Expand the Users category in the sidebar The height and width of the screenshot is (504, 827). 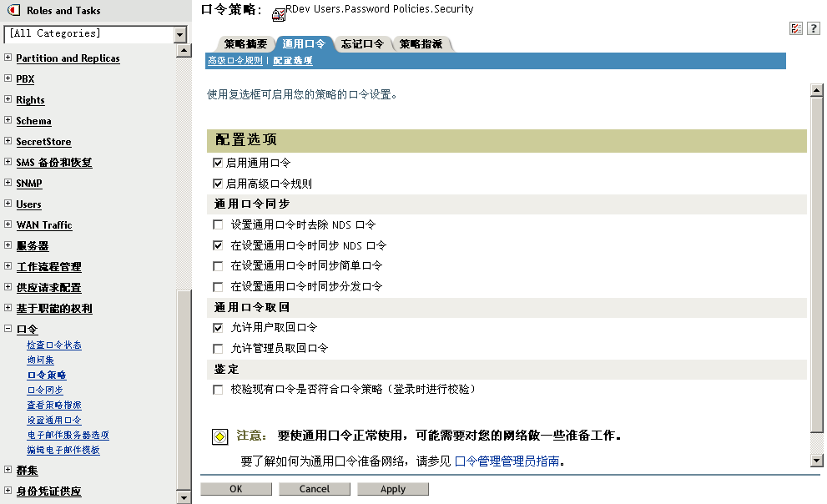(7, 204)
